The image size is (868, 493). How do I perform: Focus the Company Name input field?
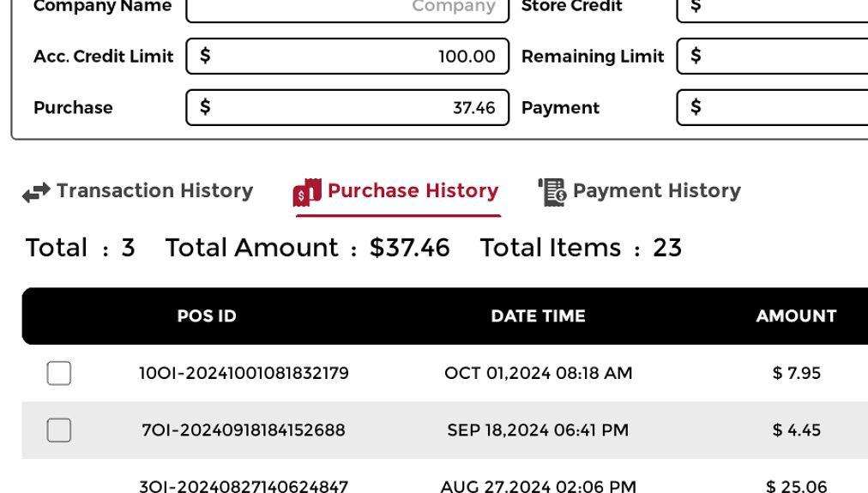(347, 7)
